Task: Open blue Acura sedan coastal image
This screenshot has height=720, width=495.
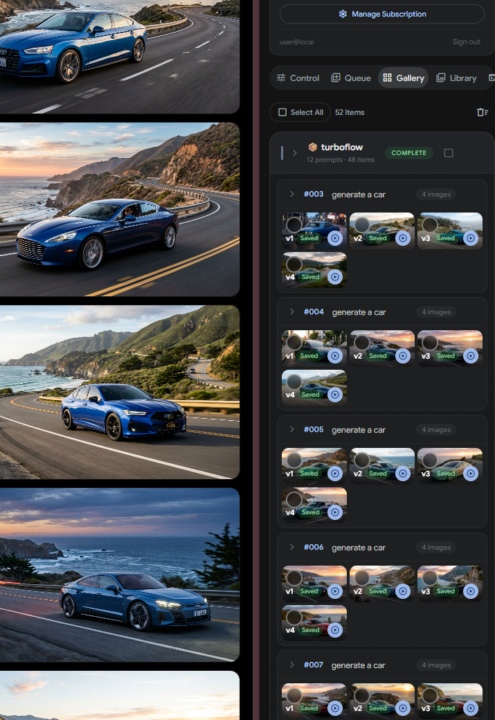Action: pos(119,392)
